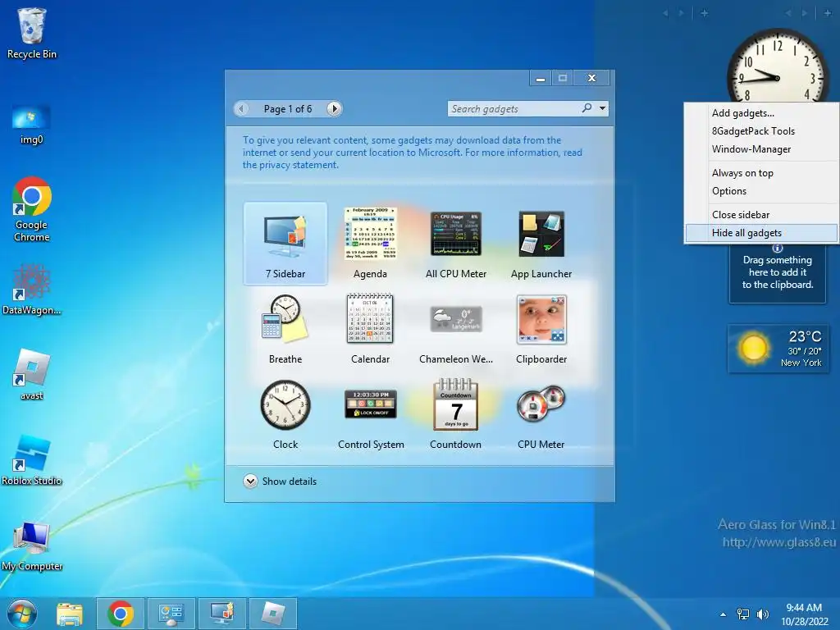Click the rightmost plus button above the sidebar

(828, 13)
